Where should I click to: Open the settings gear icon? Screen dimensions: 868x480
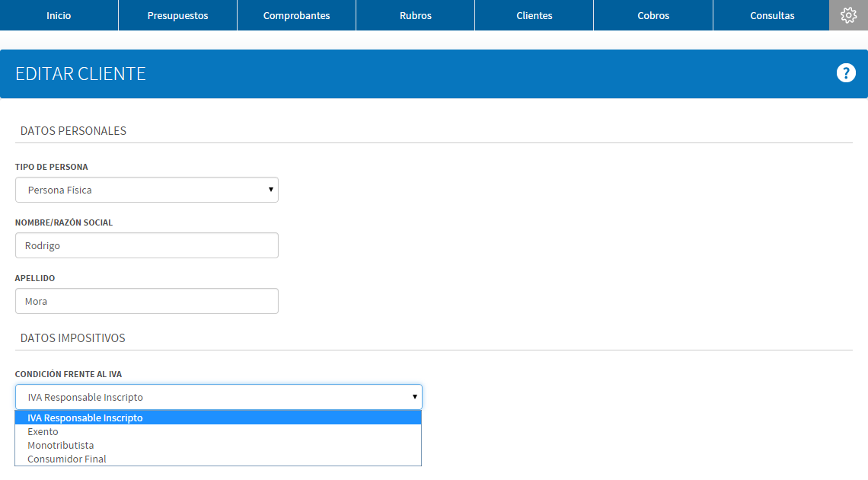(848, 15)
